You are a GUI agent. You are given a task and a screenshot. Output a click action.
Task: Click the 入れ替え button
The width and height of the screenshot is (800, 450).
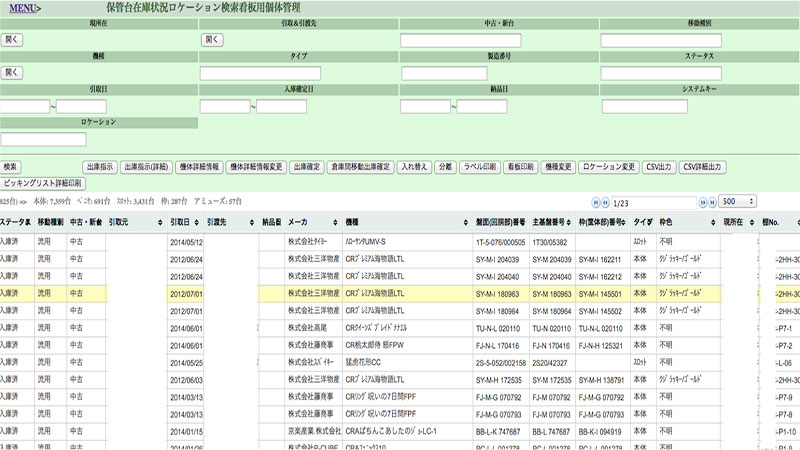pyautogui.click(x=414, y=167)
